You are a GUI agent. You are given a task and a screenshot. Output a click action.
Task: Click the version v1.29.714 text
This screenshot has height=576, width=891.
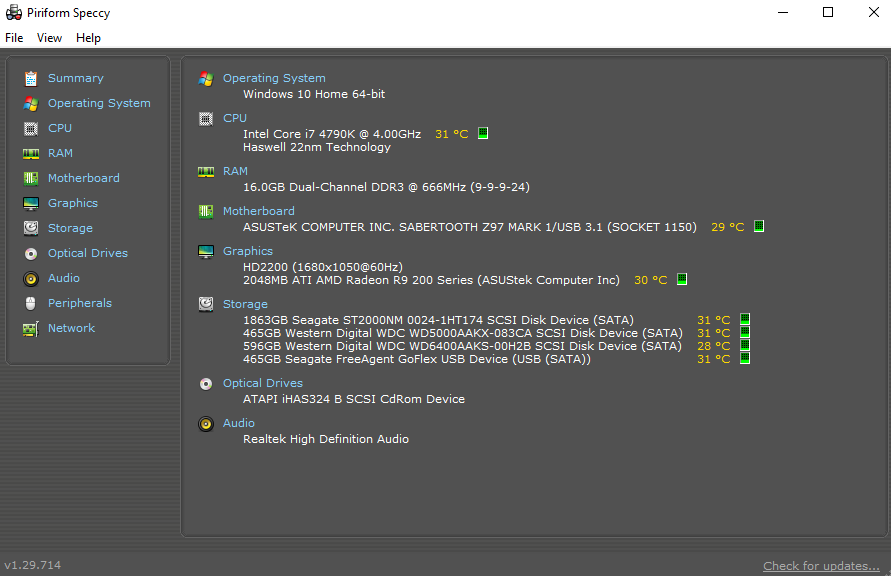click(x=32, y=565)
